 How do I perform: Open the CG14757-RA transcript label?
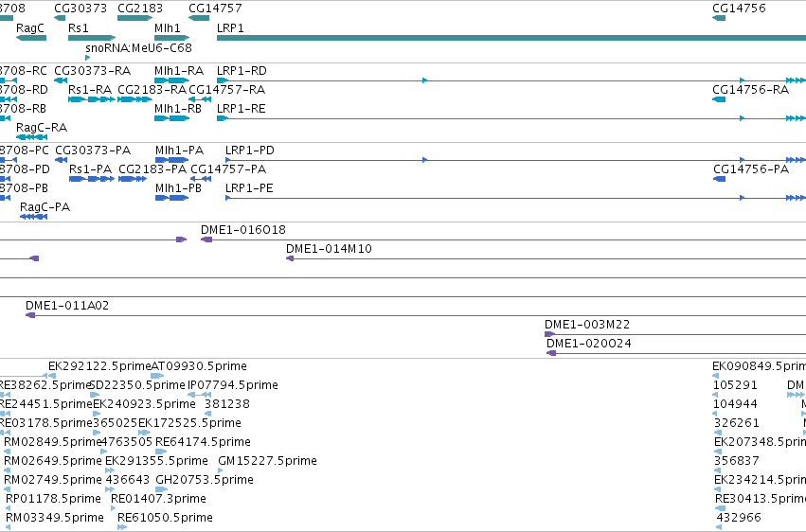click(226, 89)
